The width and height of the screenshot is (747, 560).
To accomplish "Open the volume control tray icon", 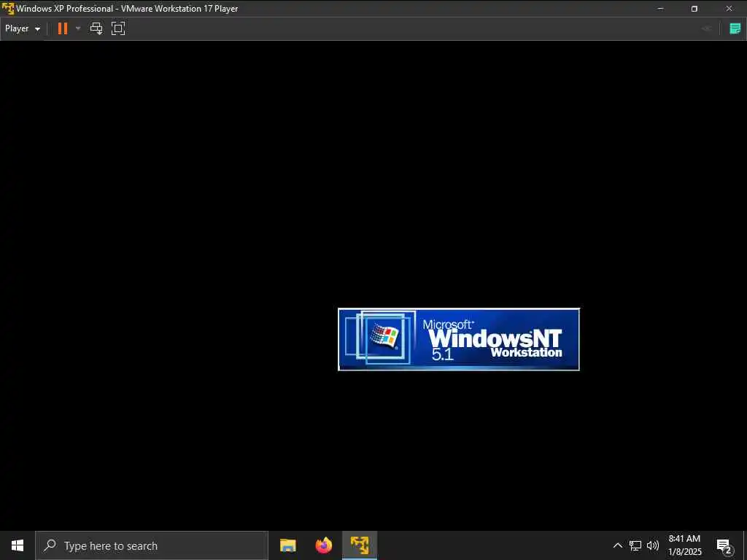I will pos(653,545).
